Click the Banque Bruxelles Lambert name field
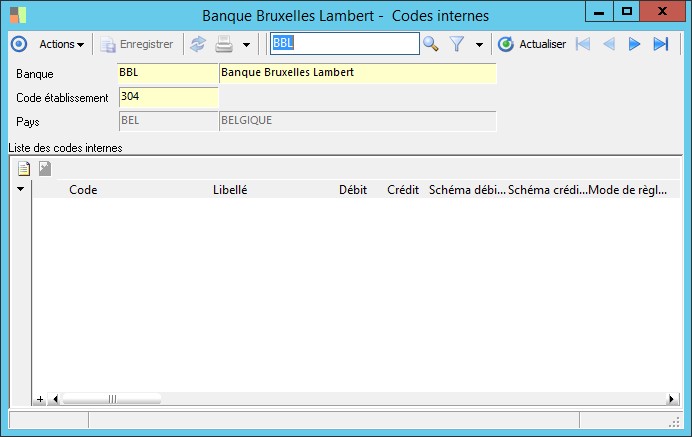692x437 pixels. click(x=358, y=73)
